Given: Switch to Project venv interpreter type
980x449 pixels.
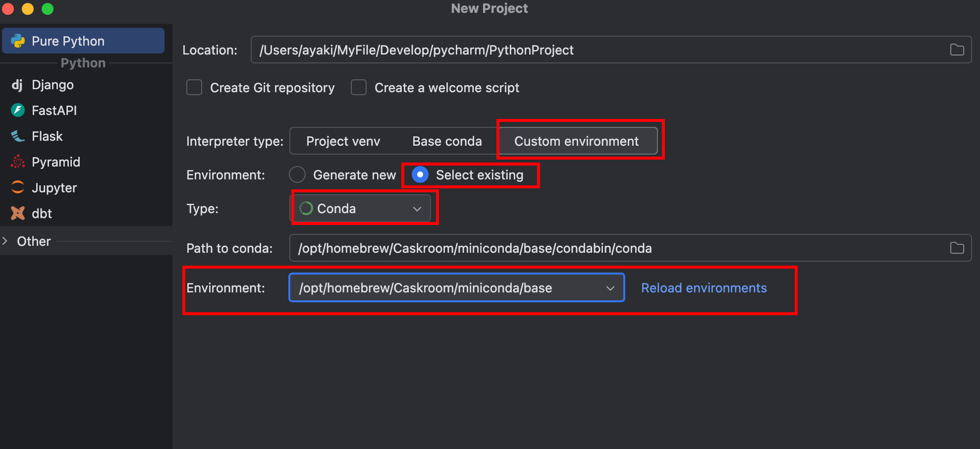Looking at the screenshot, I should coord(343,141).
